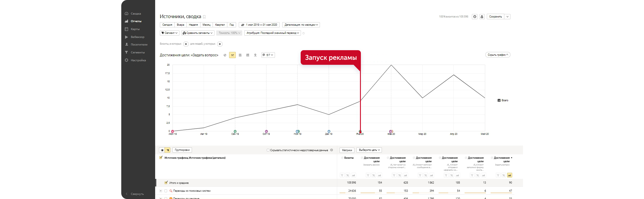Click the percent icon under Задать вопрос column

(x=504, y=175)
